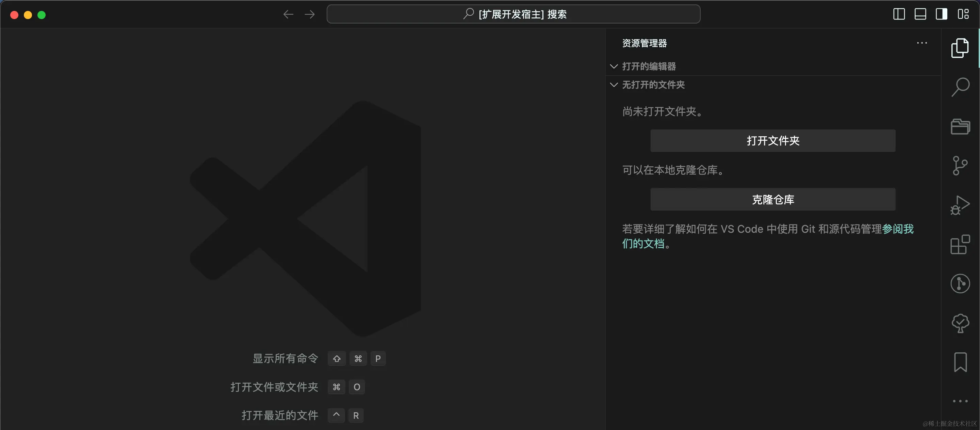Open the folders project manager icon
980x430 pixels.
[960, 126]
